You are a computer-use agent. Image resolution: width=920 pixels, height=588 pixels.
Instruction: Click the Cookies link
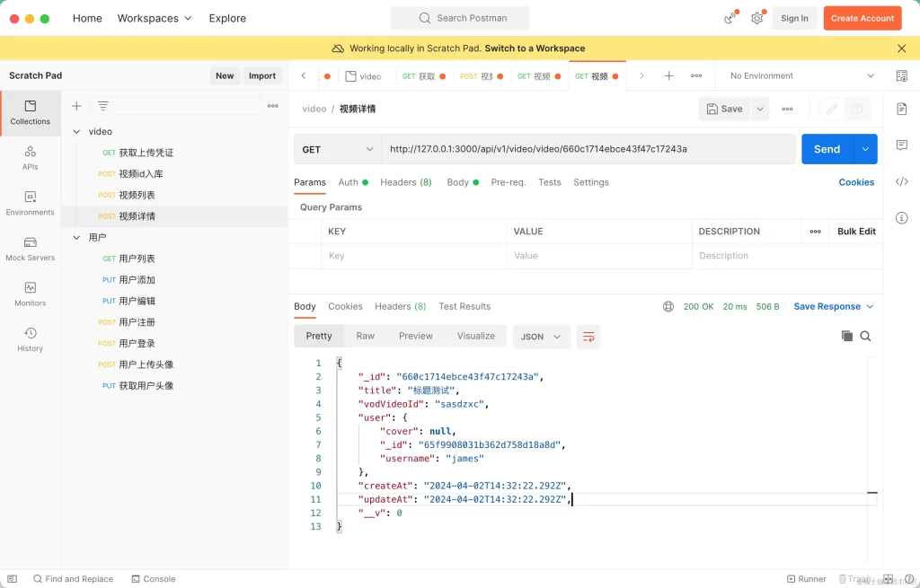tap(855, 182)
